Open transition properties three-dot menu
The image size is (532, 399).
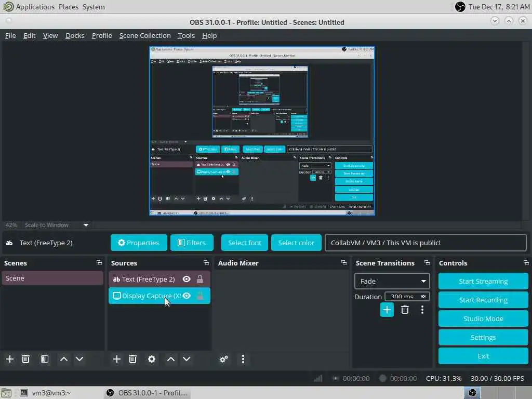click(x=422, y=310)
